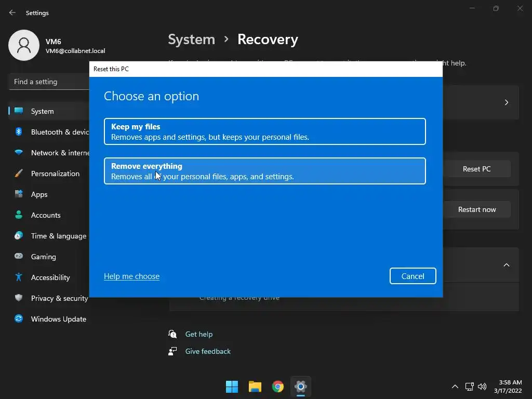Open the Windows Start menu
The image size is (532, 399).
[232, 387]
